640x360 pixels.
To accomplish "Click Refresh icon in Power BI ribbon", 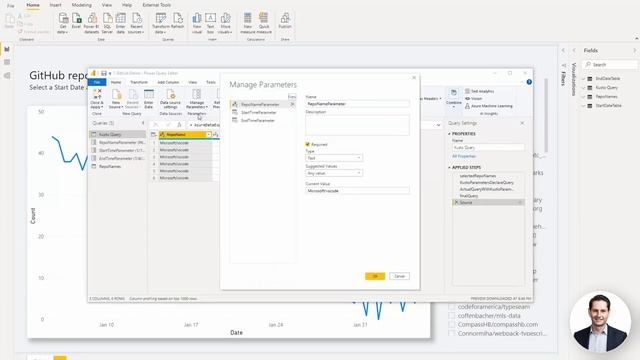I will pos(178,21).
